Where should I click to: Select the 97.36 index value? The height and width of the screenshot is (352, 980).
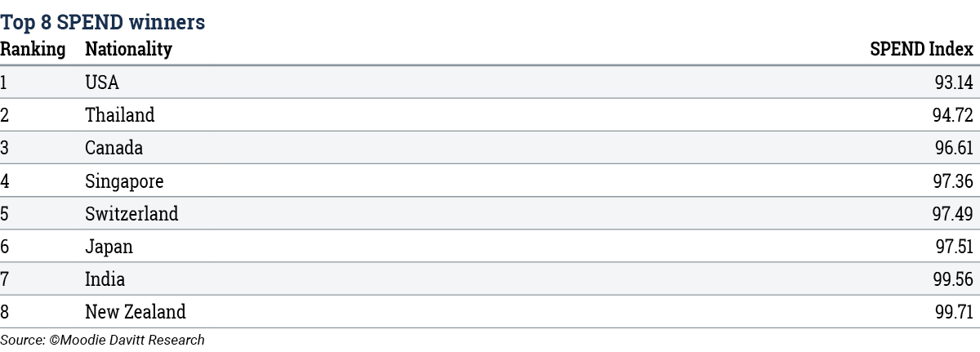[953, 181]
